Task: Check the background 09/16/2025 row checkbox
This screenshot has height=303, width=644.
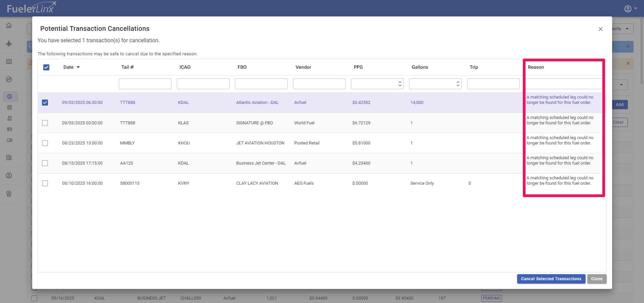Action: (x=34, y=298)
